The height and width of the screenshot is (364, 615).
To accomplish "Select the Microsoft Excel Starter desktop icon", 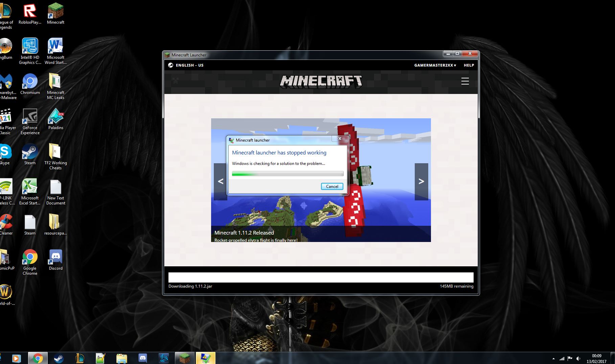I will coord(30,192).
